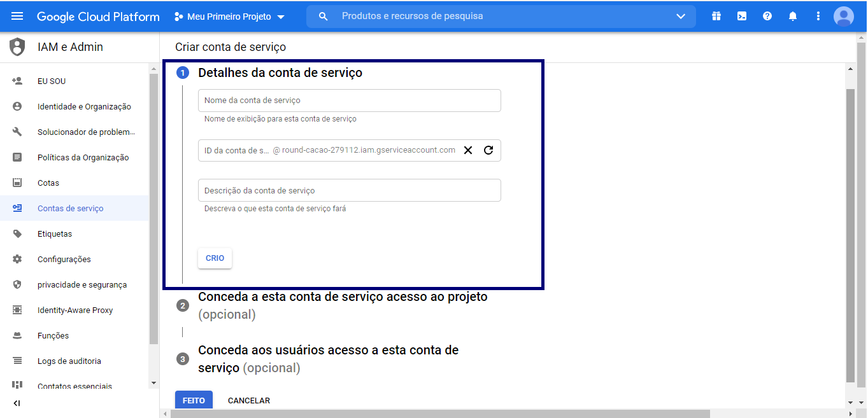This screenshot has width=868, height=418.
Task: Expand step 2 Conceda a esta conta acesso
Action: (x=343, y=305)
